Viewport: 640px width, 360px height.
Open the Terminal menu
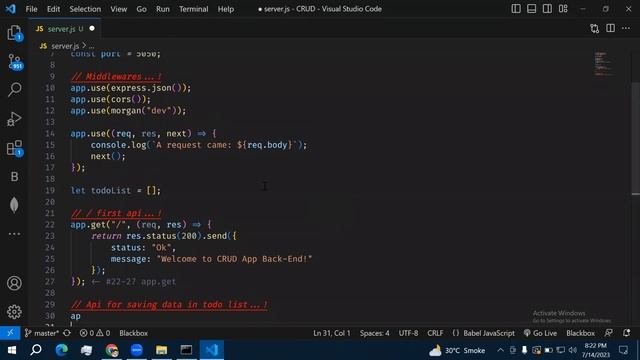[x=193, y=9]
